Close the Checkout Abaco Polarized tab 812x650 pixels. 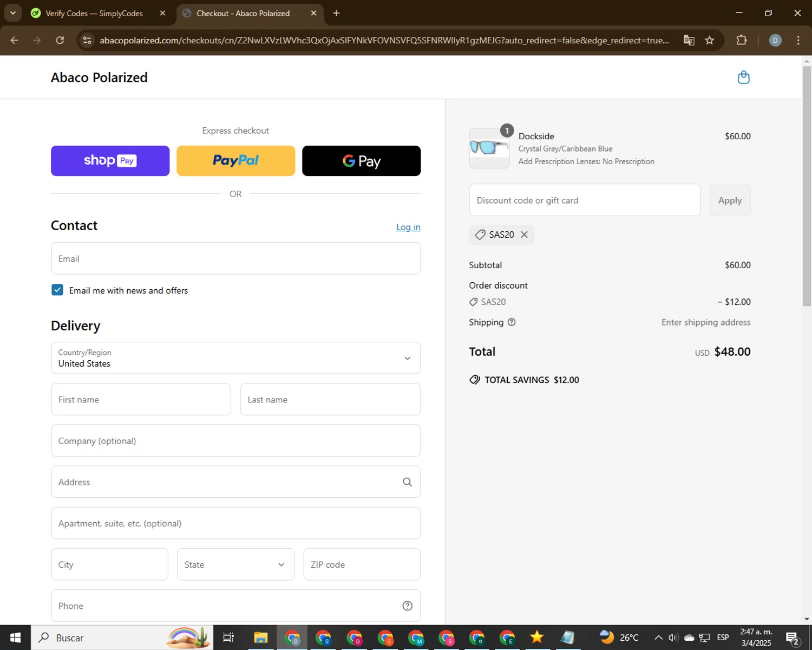[313, 13]
